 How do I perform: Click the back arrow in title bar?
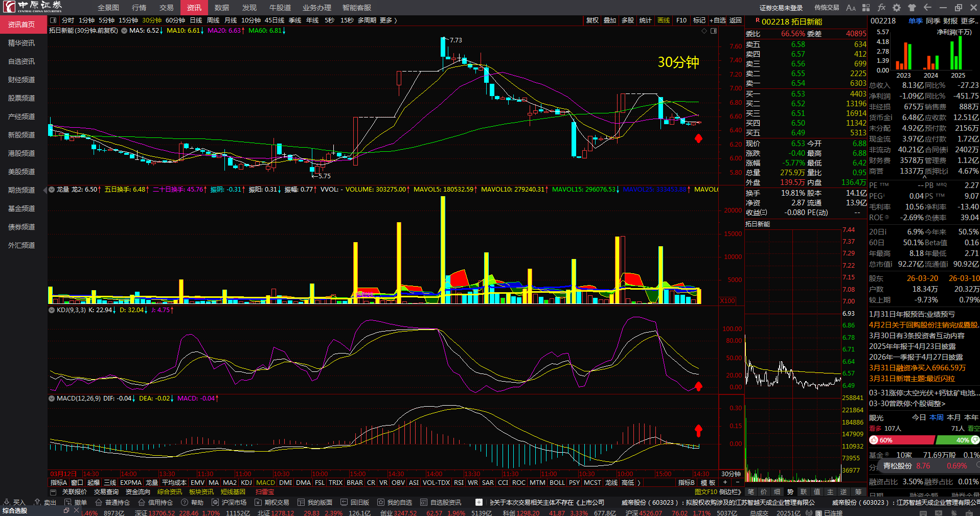point(927,8)
